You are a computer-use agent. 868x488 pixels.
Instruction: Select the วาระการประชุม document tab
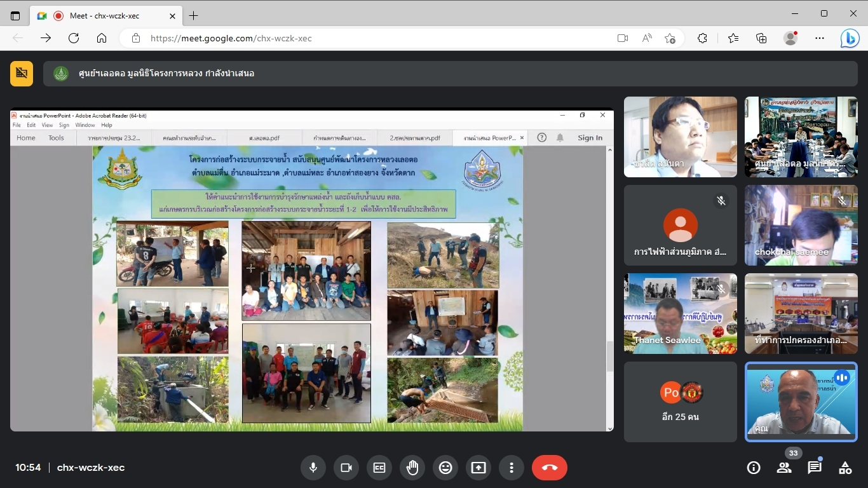114,138
